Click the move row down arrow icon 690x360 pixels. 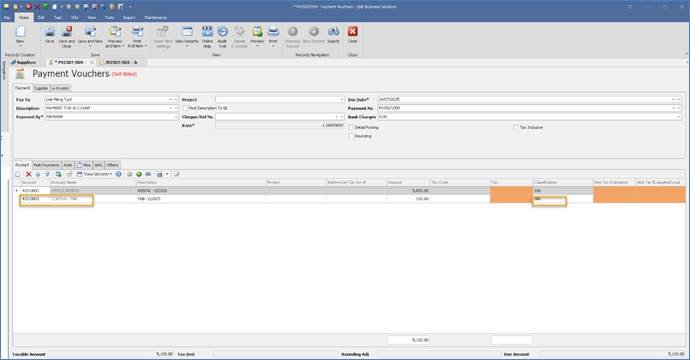pyautogui.click(x=47, y=174)
